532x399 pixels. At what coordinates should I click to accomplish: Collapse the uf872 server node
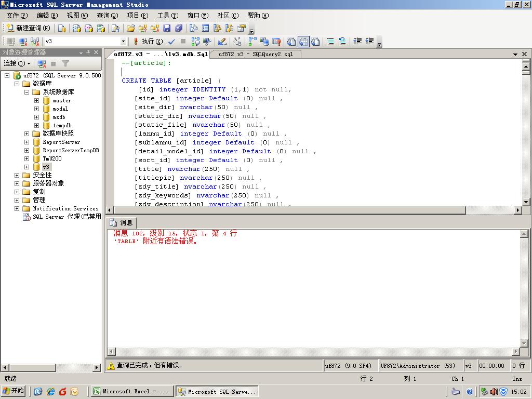pyautogui.click(x=7, y=75)
